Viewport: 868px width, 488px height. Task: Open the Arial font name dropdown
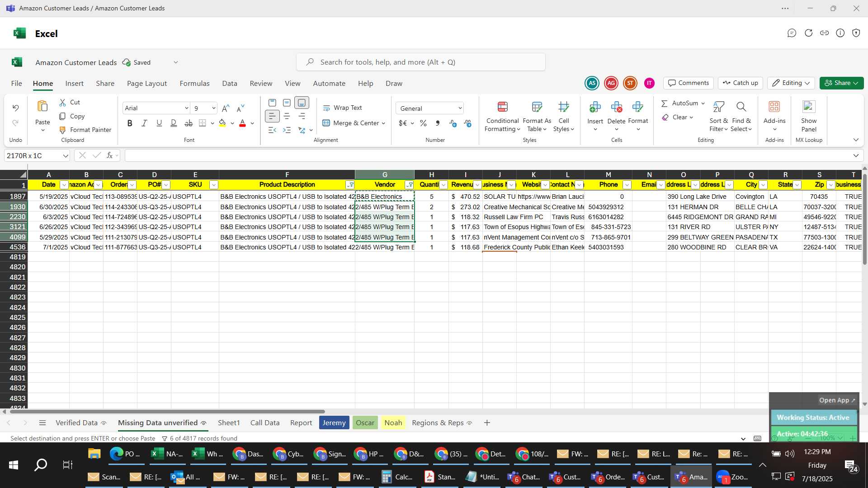[x=186, y=108]
